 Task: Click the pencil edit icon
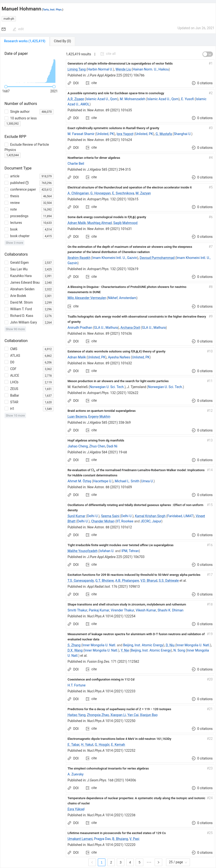[x=14, y=29]
